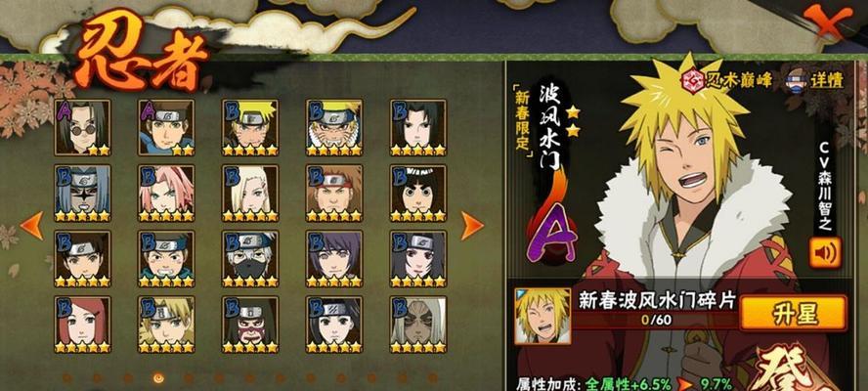868x391 pixels.
Task: Jump to the last page indicator dot
Action: [x=432, y=378]
